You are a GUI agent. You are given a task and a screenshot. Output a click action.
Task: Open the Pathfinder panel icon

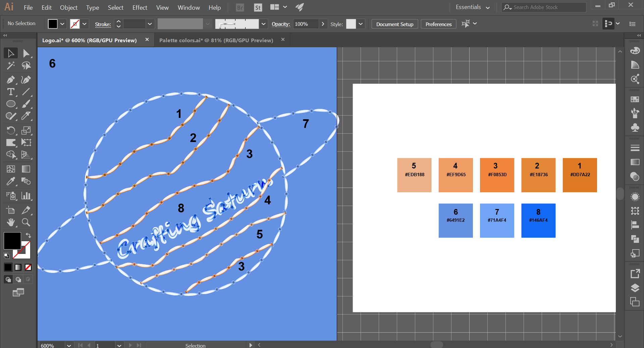(635, 239)
